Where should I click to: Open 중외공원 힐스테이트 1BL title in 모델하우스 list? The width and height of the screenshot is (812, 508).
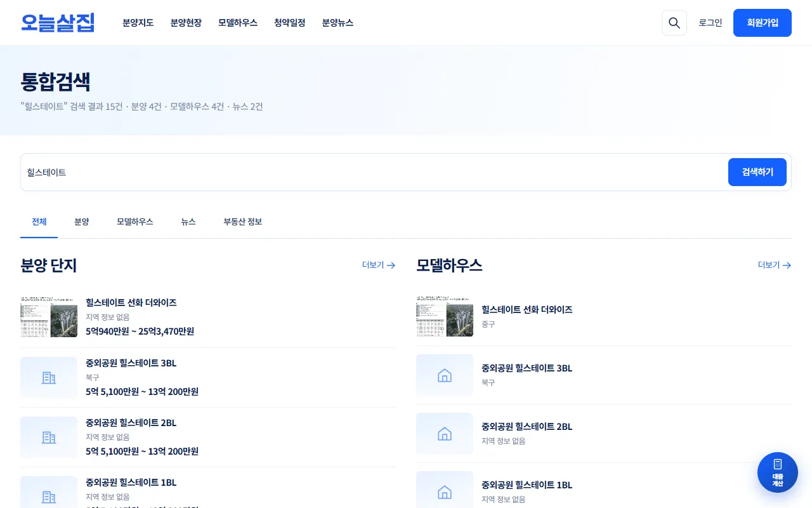(527, 485)
